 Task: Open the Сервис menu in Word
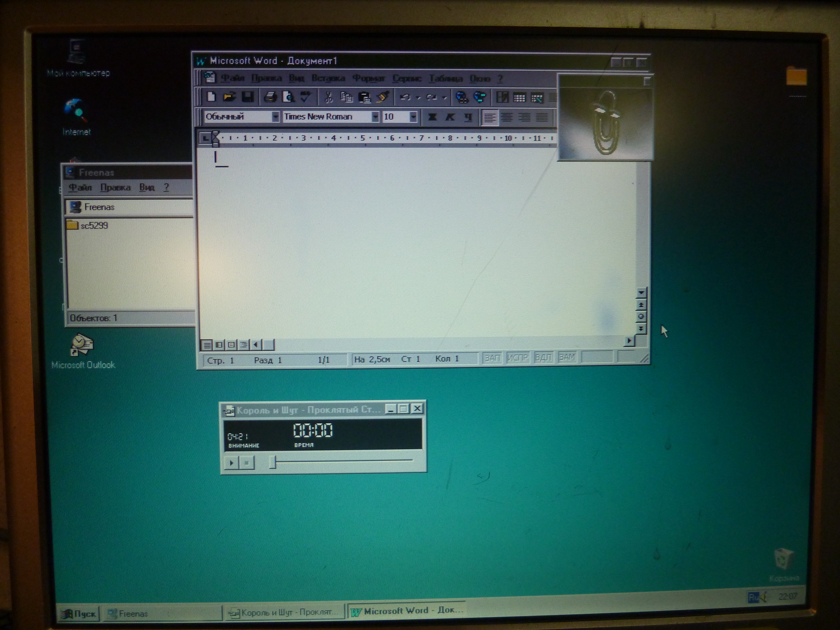407,78
